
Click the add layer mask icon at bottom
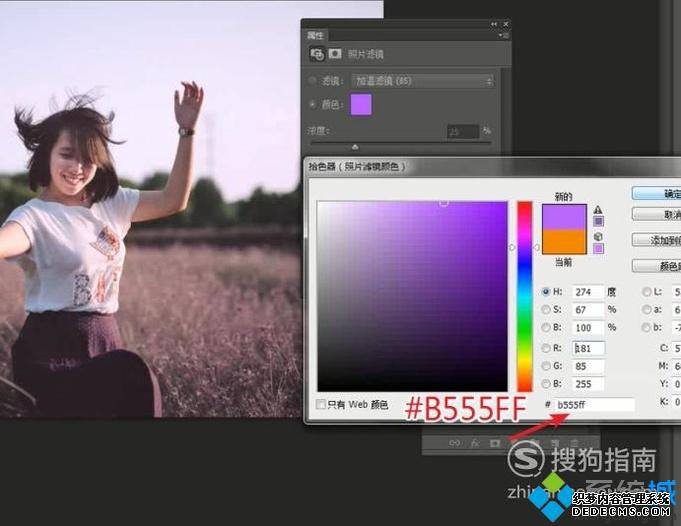tap(495, 443)
